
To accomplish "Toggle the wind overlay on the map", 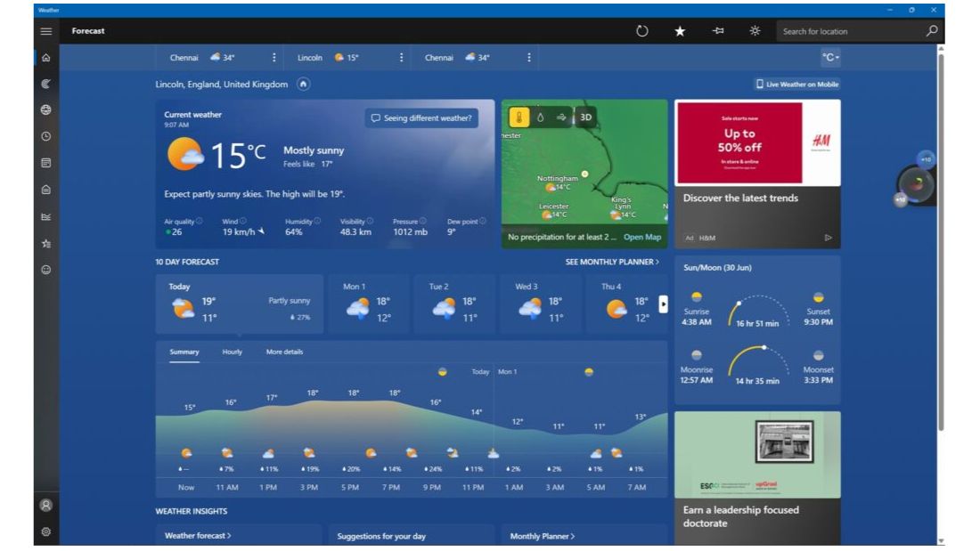I will pos(561,117).
